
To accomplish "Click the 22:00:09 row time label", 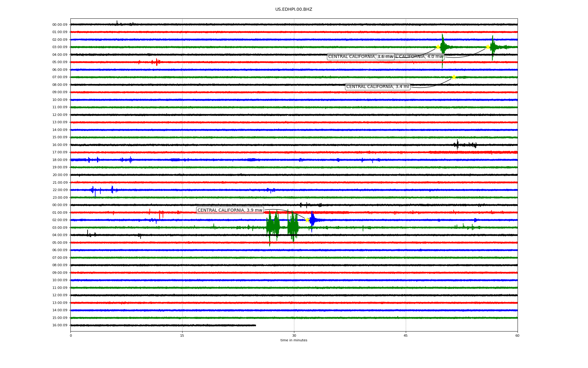I will [60, 190].
